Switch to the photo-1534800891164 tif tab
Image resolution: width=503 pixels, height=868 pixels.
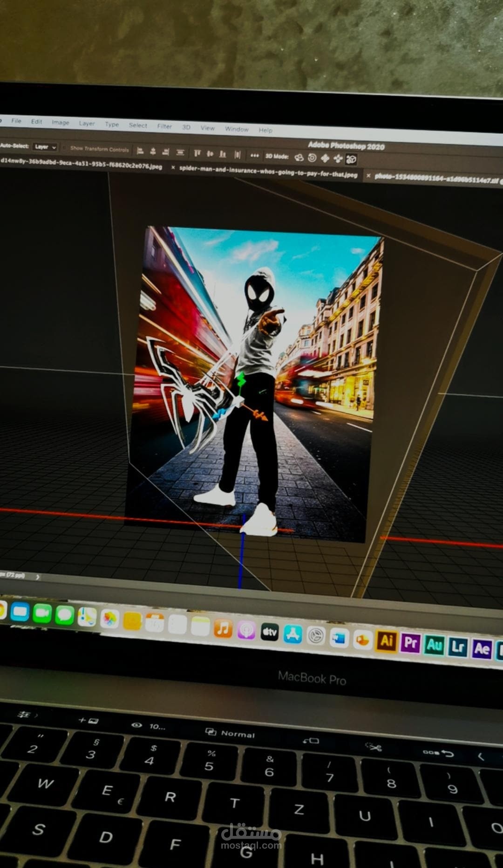coord(436,179)
